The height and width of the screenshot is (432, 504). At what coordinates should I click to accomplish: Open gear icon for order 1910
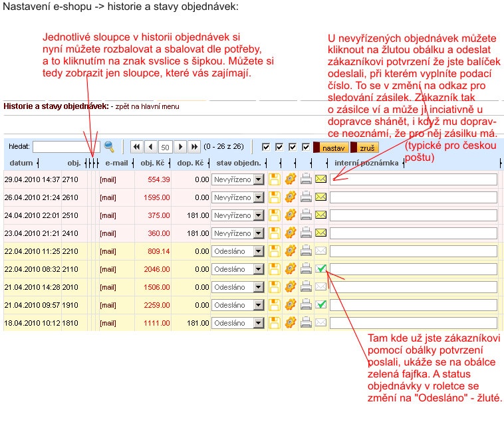pos(291,305)
